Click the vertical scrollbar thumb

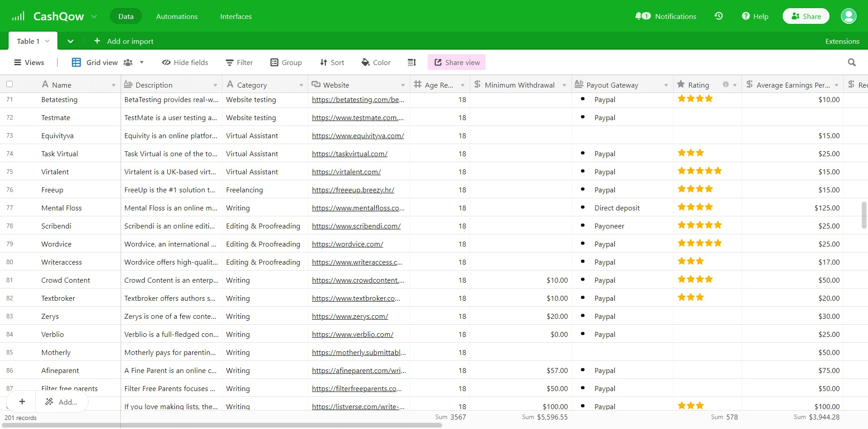(864, 215)
